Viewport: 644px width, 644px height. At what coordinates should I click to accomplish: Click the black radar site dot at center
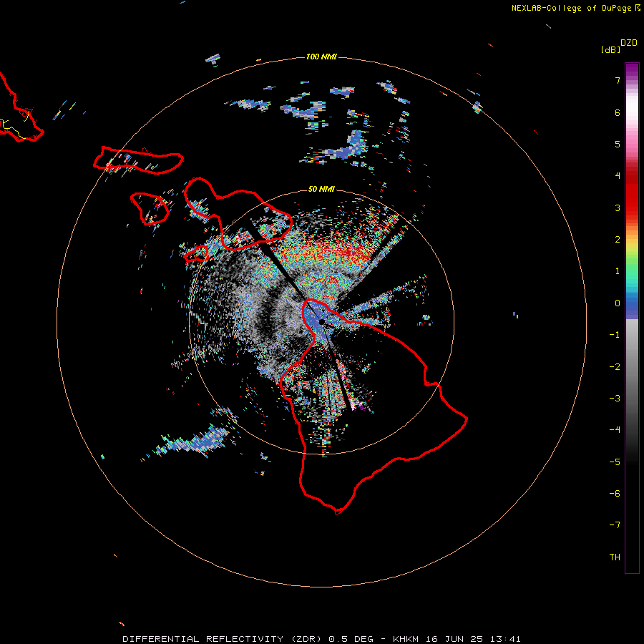point(321,321)
